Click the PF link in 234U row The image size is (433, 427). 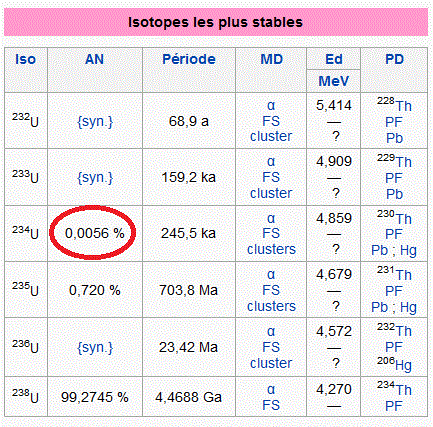(394, 234)
